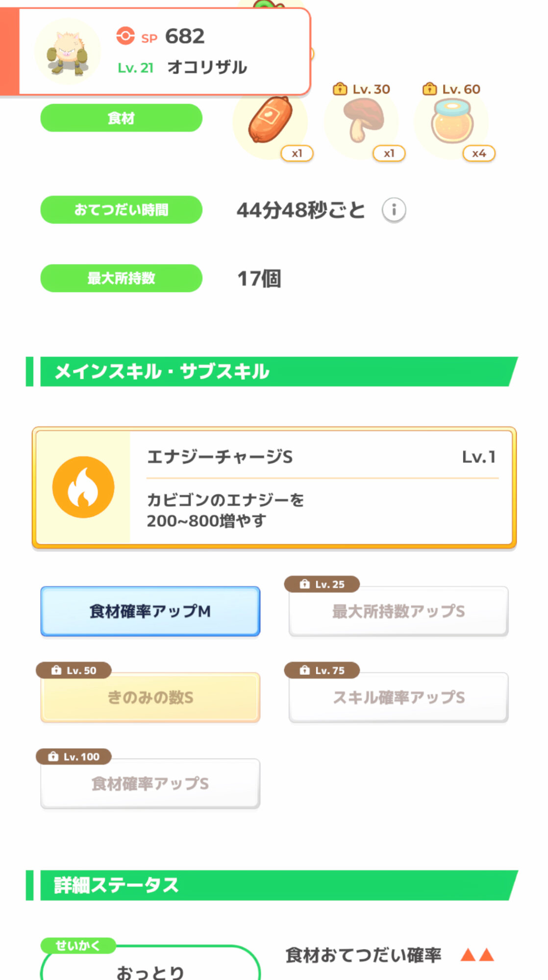Open the エナジーチャージS main skill card

tap(322, 488)
